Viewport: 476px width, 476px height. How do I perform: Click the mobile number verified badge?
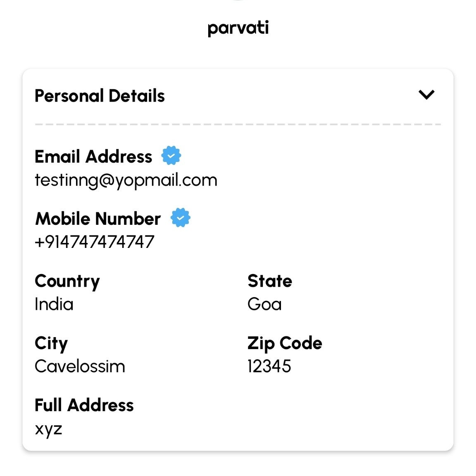(181, 218)
